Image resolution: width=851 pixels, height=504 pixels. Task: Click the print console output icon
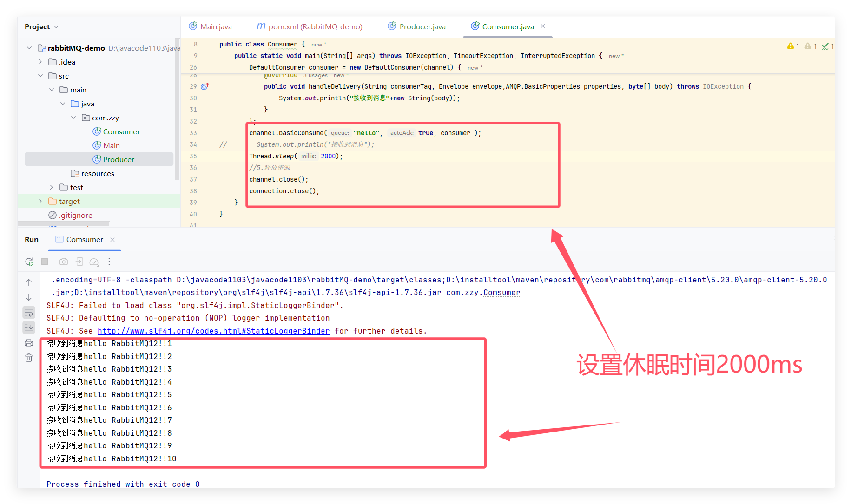[29, 343]
